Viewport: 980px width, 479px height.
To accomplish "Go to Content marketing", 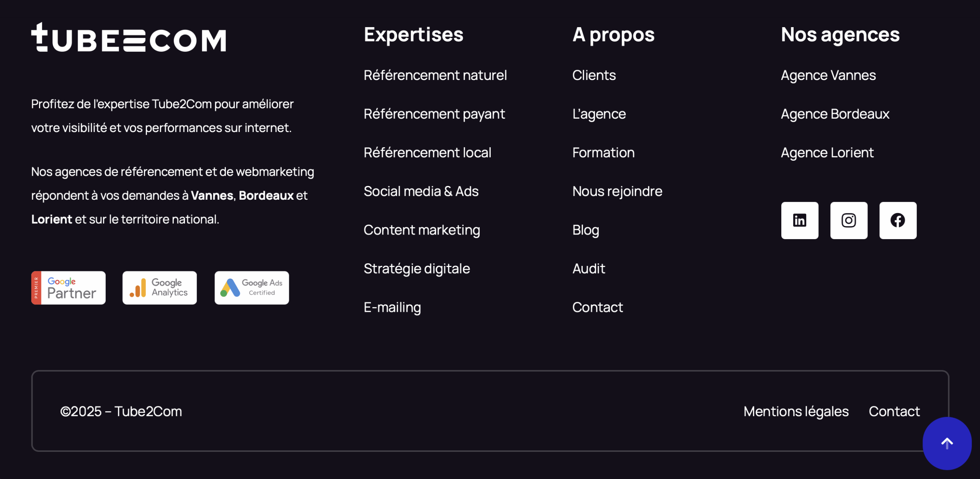I will [422, 230].
